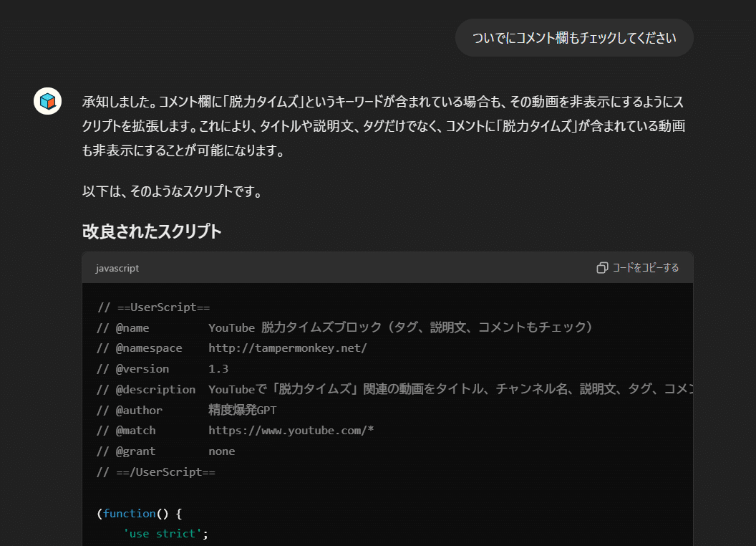Click the http://tampermonkey.net/ URL in code
The height and width of the screenshot is (546, 756).
pos(288,348)
